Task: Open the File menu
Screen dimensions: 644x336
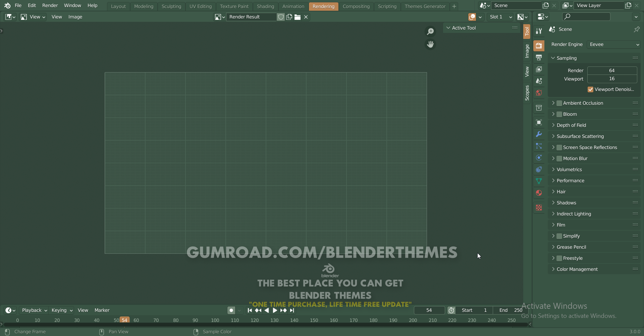Action: tap(18, 6)
